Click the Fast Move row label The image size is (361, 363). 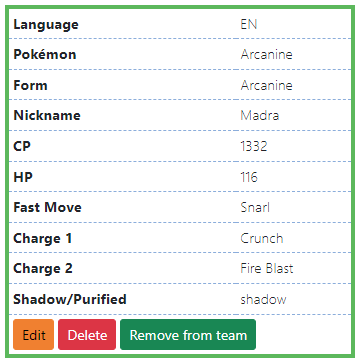click(x=47, y=207)
